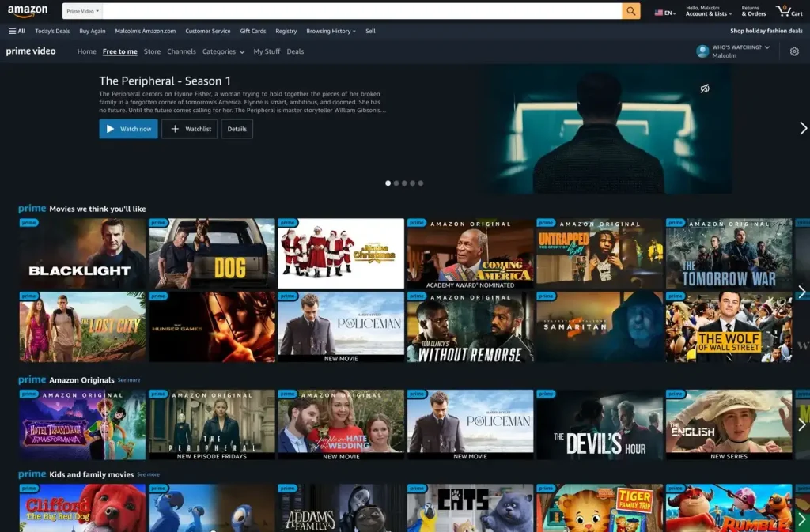The image size is (810, 532).
Task: Open the EN language selector
Action: coord(664,13)
